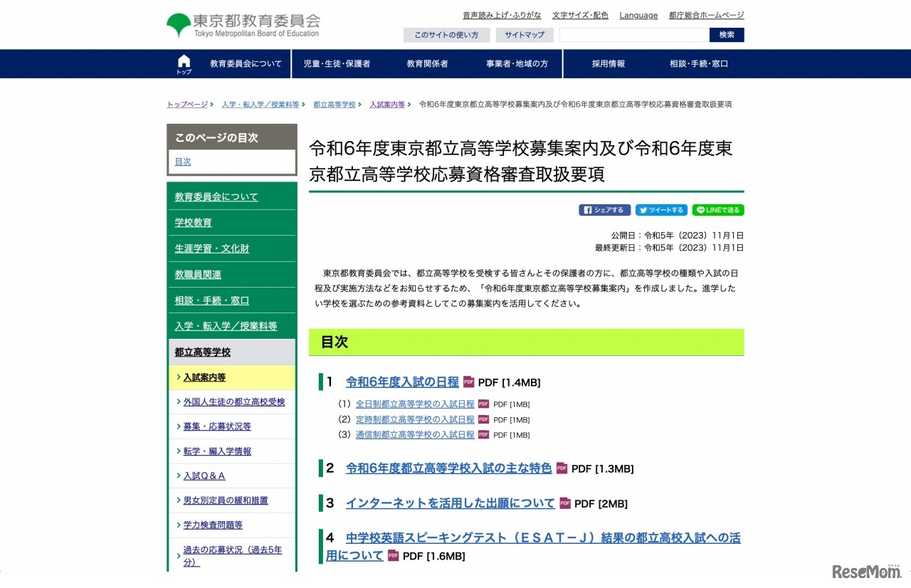The width and height of the screenshot is (911, 588).
Task: Click PDF icon beside ESAT-J link
Action: [393, 555]
